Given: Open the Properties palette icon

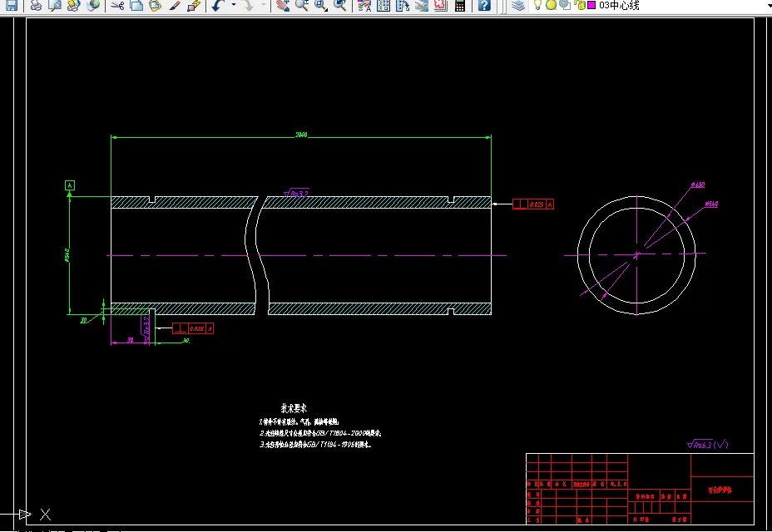Looking at the screenshot, I should pos(364,6).
